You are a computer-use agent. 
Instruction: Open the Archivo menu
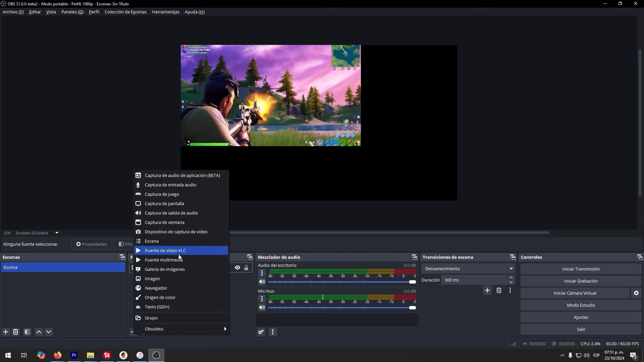pyautogui.click(x=13, y=12)
